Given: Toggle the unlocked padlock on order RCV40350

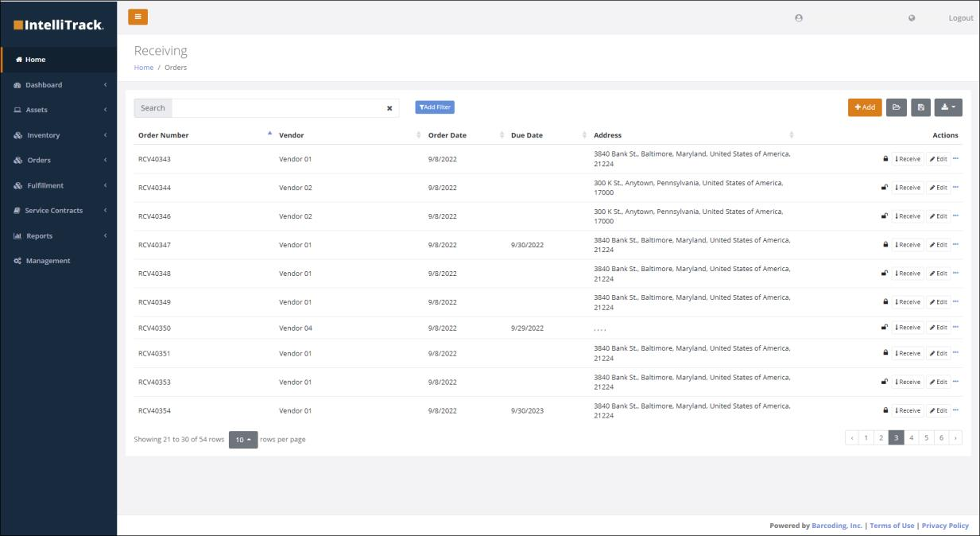Looking at the screenshot, I should pos(885,328).
